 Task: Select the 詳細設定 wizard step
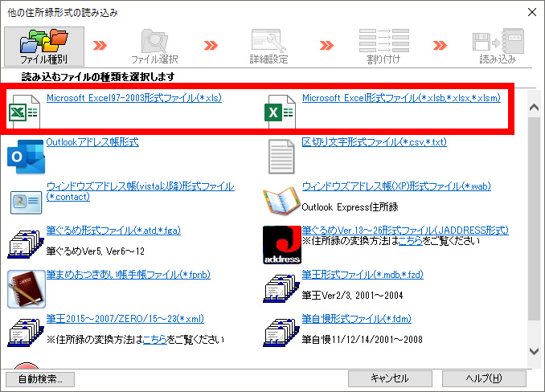[x=268, y=47]
